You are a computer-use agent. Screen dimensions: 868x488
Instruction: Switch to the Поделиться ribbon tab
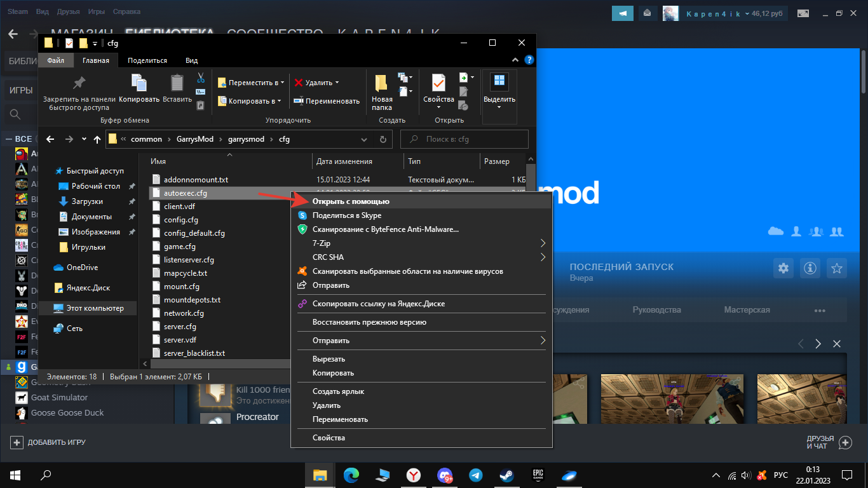click(147, 60)
